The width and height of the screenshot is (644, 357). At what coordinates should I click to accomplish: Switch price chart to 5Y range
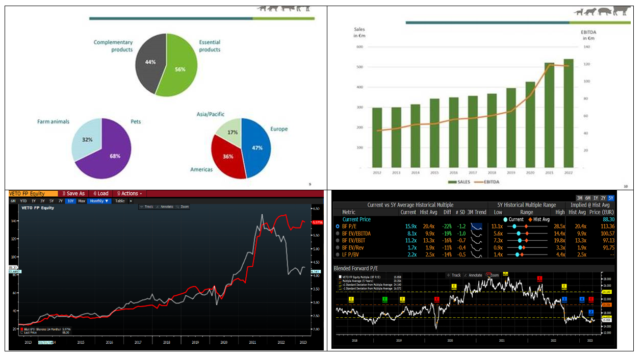click(52, 201)
